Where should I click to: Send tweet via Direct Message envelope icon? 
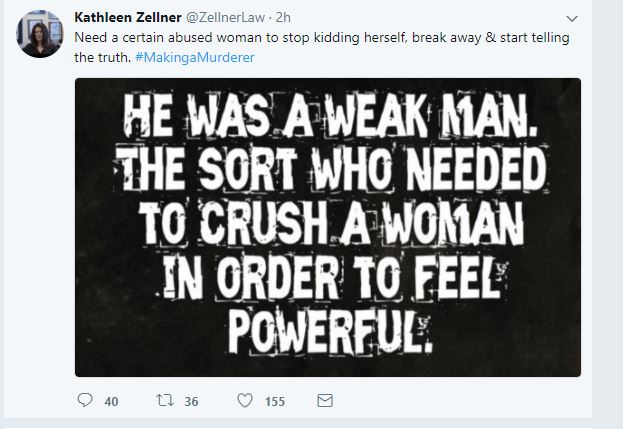pyautogui.click(x=324, y=401)
